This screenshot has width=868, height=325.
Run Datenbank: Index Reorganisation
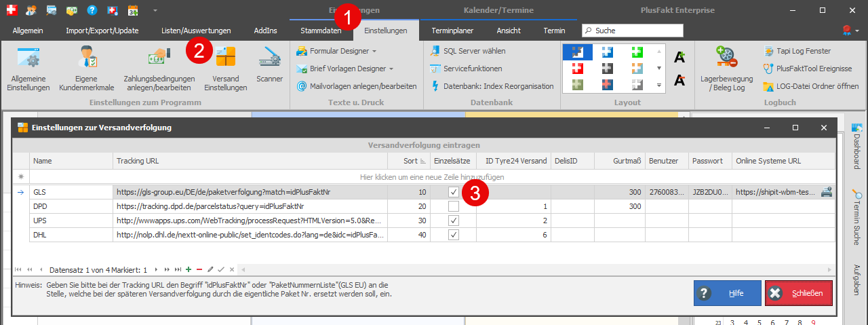tap(492, 86)
